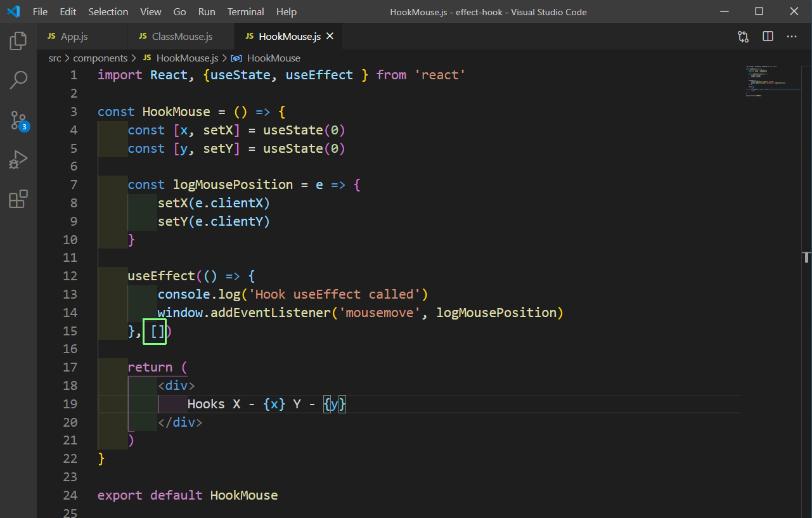Click the HookMouse function name on line 3

(176, 112)
